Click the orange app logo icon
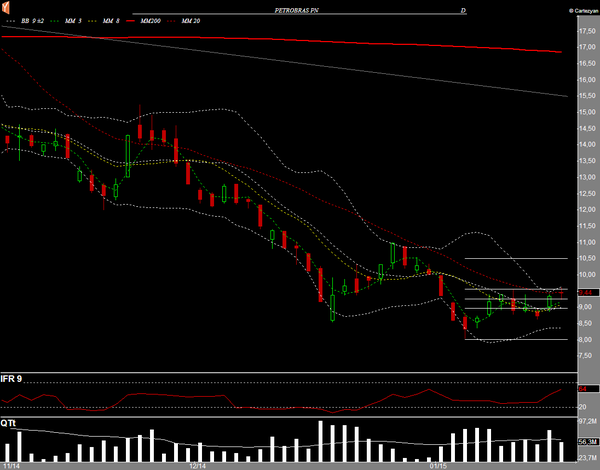The width and height of the screenshot is (600, 470). (7, 9)
